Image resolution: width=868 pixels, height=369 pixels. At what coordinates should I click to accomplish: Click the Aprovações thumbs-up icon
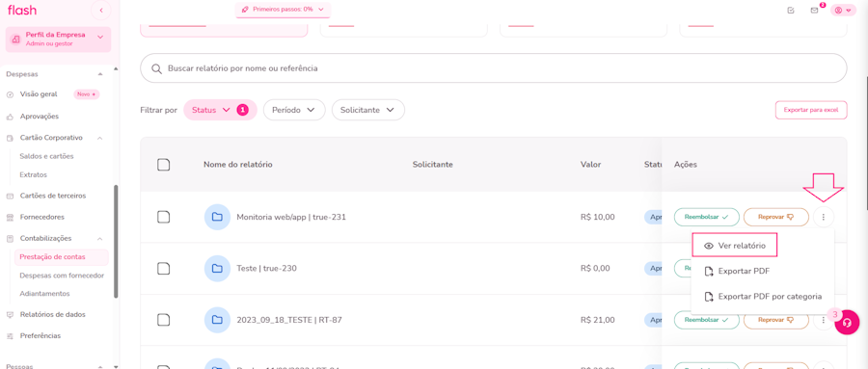click(x=10, y=117)
